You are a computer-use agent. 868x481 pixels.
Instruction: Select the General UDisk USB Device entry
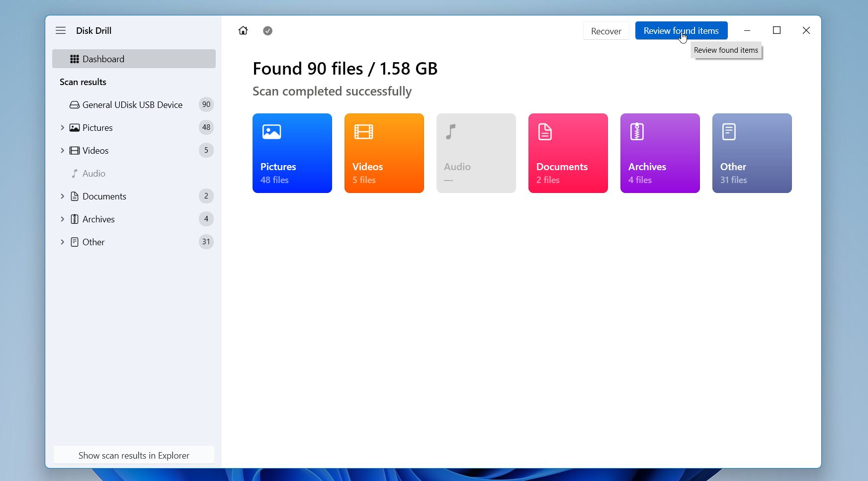(x=132, y=104)
